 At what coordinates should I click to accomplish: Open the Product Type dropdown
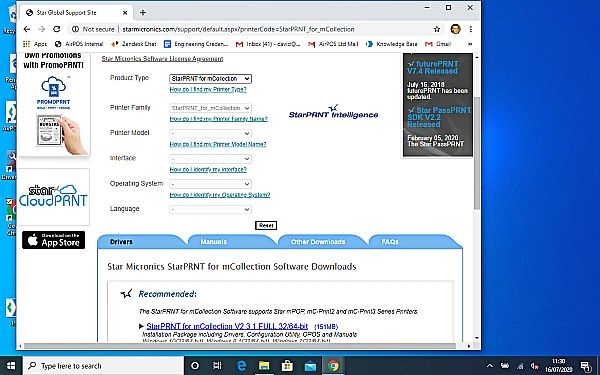coord(210,79)
